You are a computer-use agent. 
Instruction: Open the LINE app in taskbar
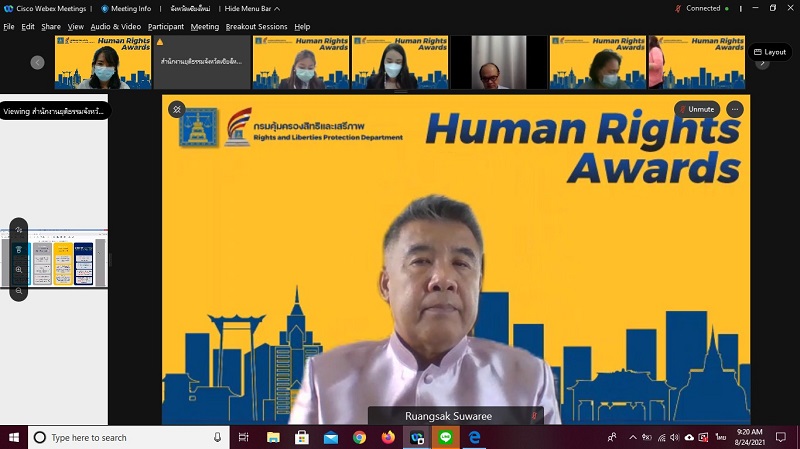pos(446,438)
